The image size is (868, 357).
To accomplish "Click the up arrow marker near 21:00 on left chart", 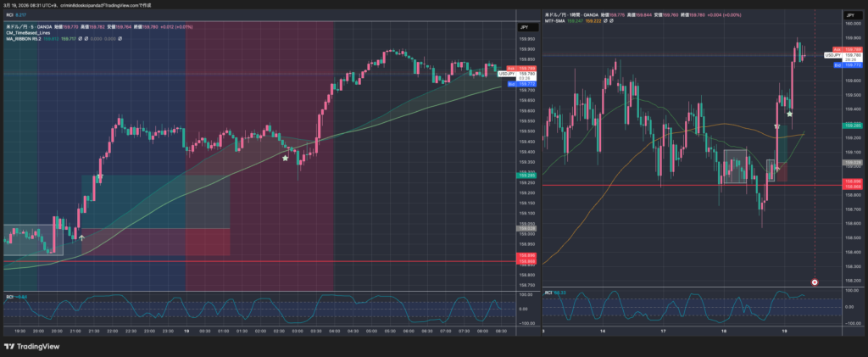I will [82, 238].
